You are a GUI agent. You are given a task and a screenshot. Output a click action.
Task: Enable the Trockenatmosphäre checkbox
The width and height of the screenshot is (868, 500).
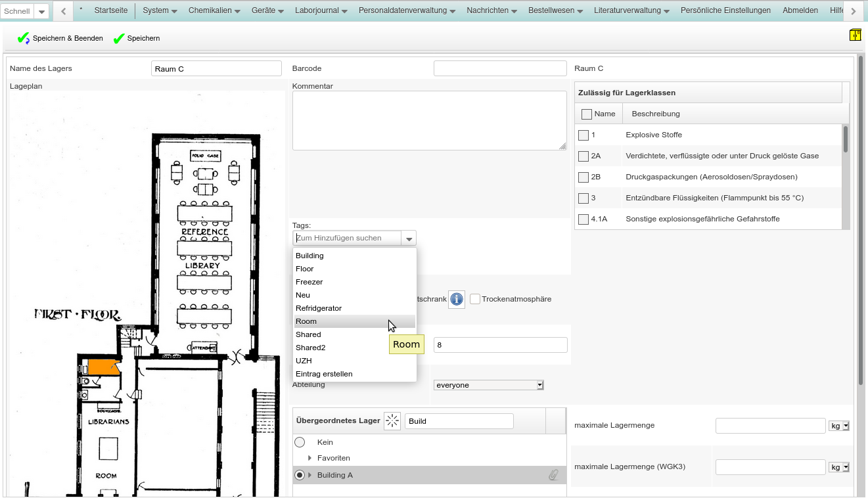click(475, 299)
